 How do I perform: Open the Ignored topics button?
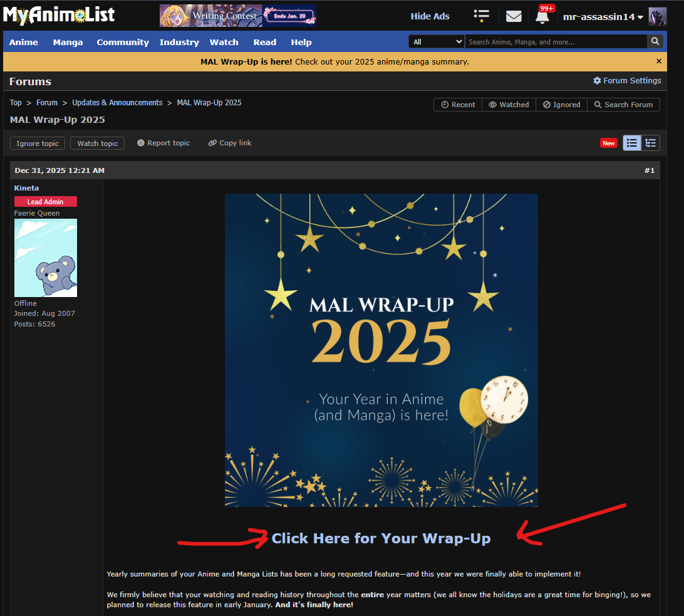tap(561, 105)
